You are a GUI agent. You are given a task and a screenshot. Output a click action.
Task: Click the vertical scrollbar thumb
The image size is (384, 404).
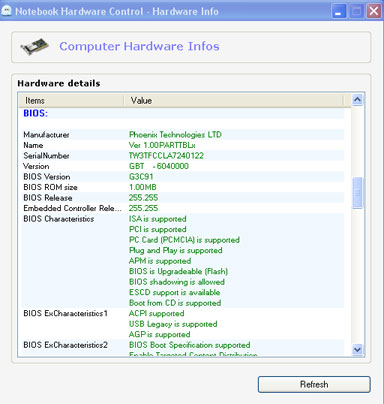point(357,193)
